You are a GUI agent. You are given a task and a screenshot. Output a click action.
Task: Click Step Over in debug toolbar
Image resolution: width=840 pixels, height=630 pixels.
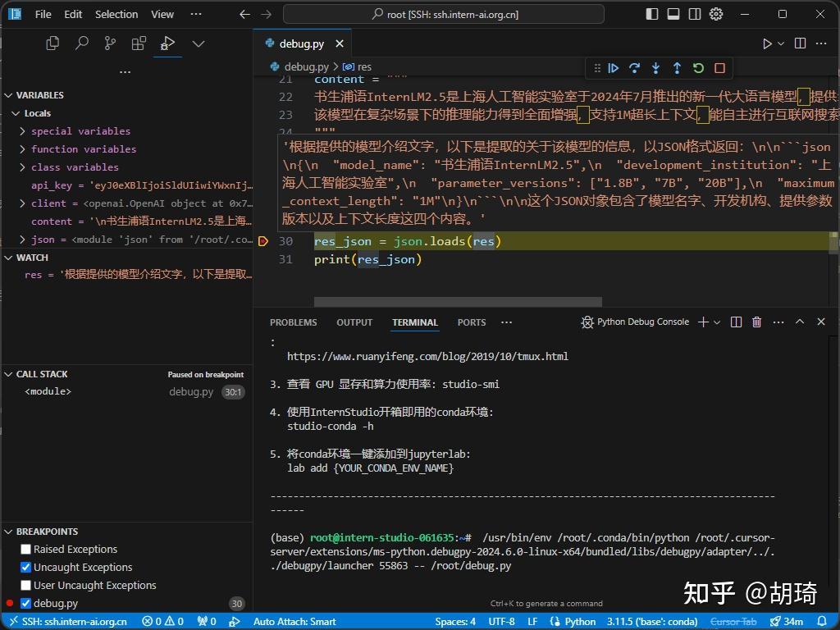(635, 68)
